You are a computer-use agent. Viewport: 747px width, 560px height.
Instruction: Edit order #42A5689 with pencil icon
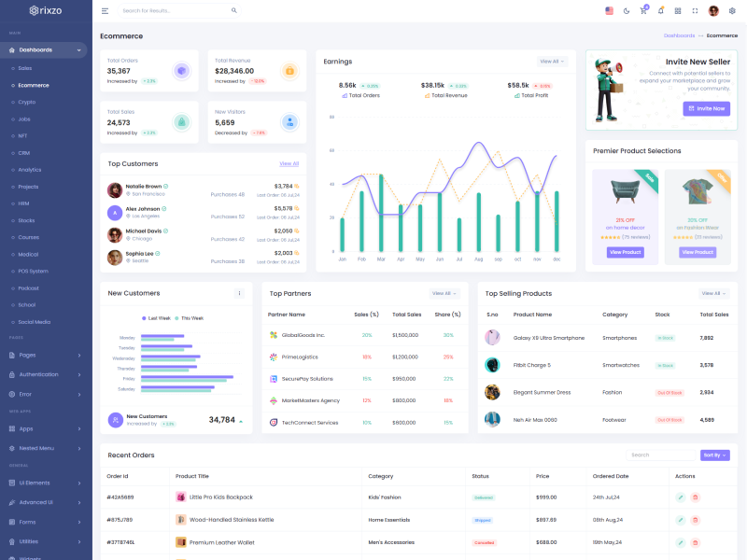681,497
